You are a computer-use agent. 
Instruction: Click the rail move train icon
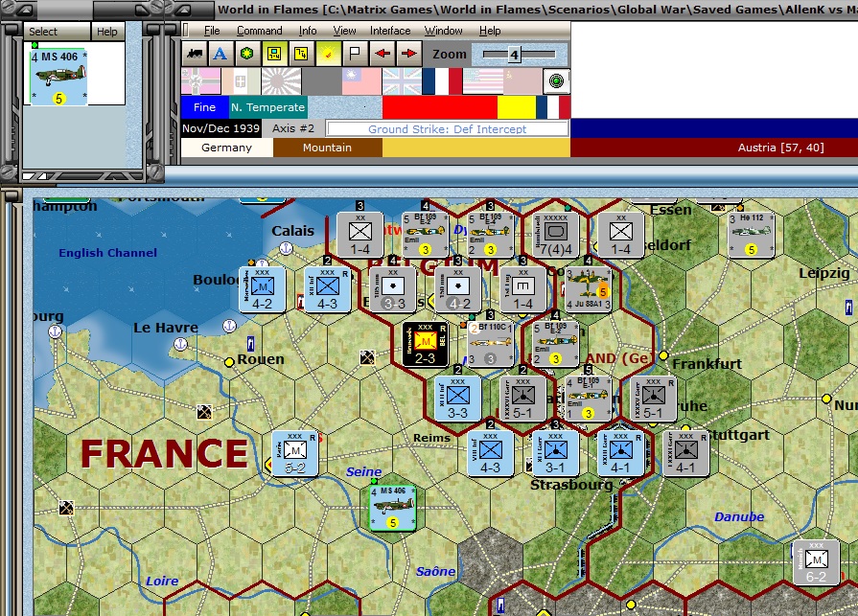pos(195,54)
